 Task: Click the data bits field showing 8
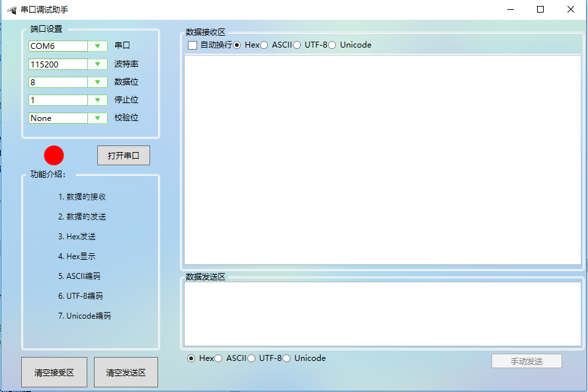(58, 82)
